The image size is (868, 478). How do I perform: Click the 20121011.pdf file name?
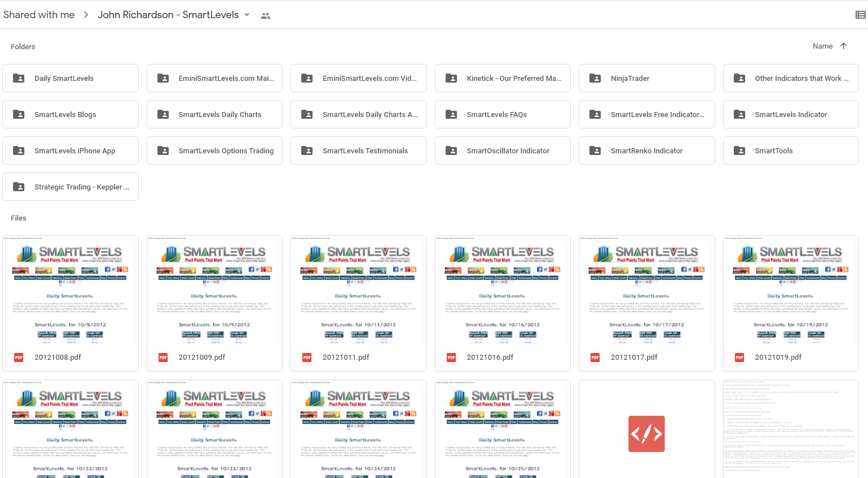click(x=346, y=358)
